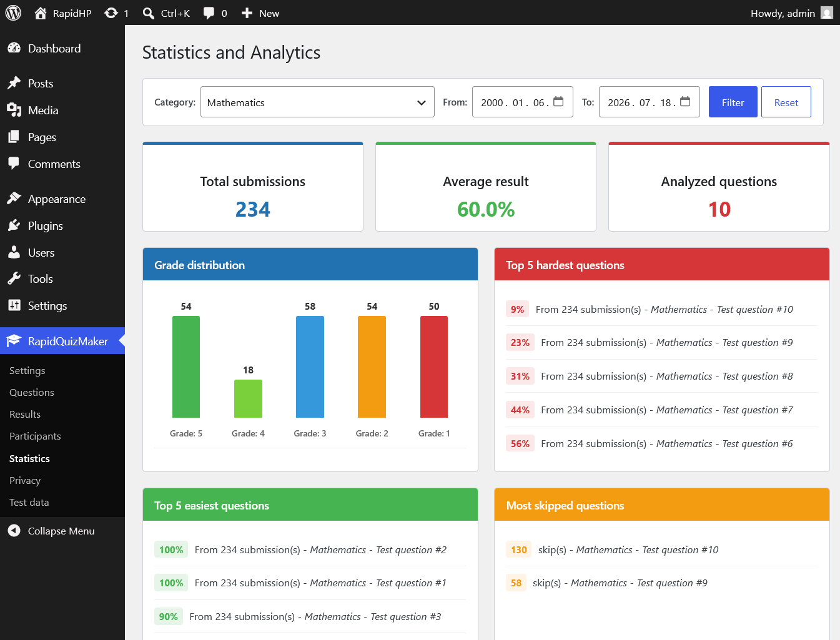Click the light green Grade: 4 bar
The image size is (840, 640).
(x=248, y=398)
